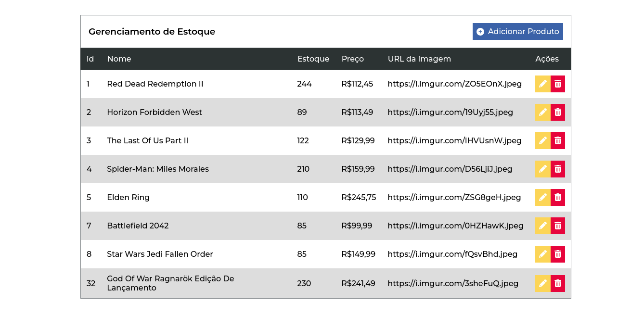Click the URL ending 3sheFuQ.jpeg
This screenshot has height=315, width=644.
coord(453,283)
